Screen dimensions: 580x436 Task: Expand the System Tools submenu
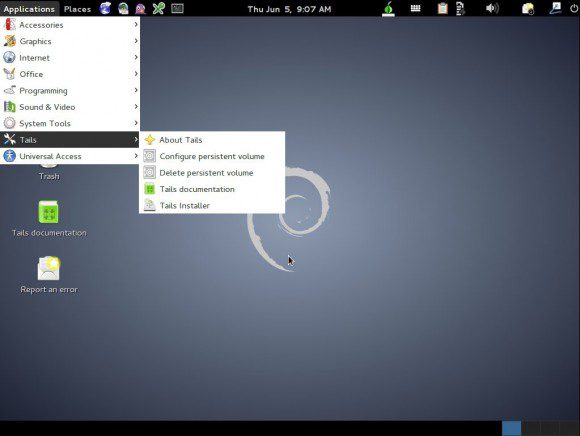70,123
